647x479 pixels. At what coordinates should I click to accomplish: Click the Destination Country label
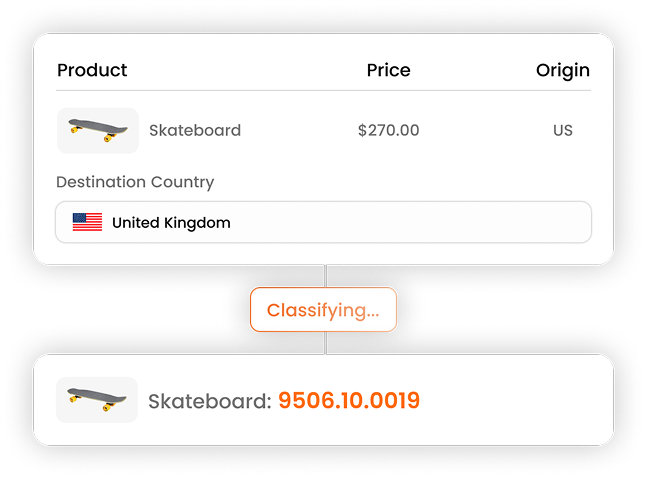pos(135,182)
